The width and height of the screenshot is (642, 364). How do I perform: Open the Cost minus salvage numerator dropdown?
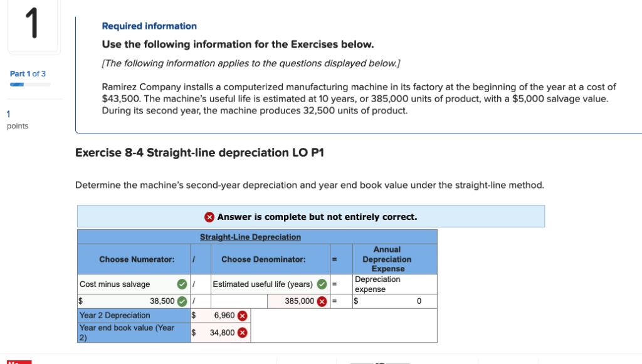134,284
